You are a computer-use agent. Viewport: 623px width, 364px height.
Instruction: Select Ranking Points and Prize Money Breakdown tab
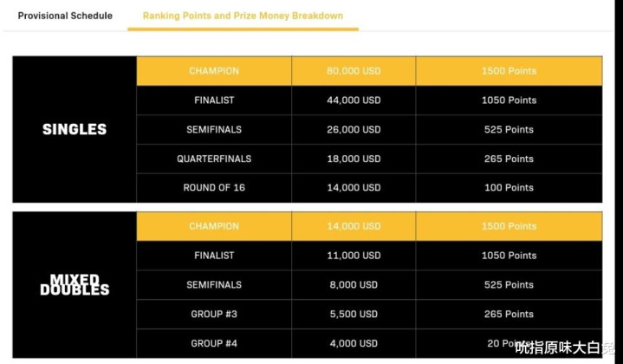(243, 16)
